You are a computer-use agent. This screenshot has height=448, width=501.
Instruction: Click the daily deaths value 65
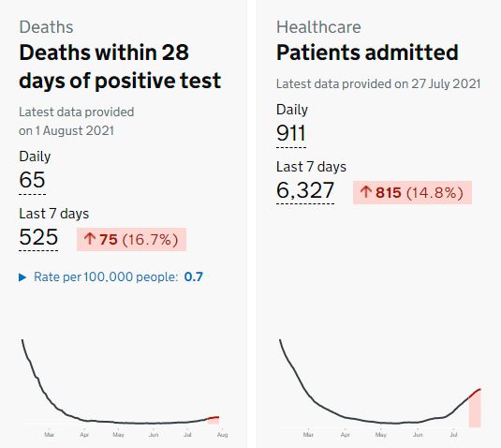tap(32, 180)
